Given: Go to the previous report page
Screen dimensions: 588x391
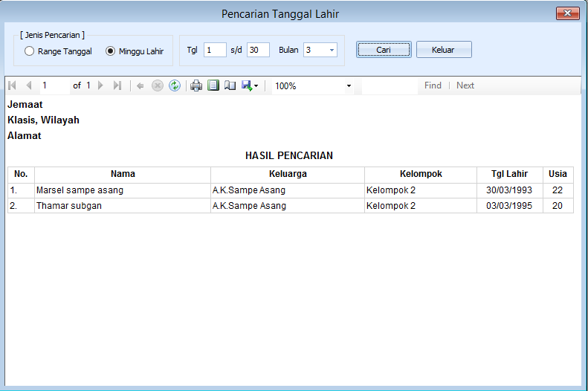Looking at the screenshot, I should (x=28, y=85).
